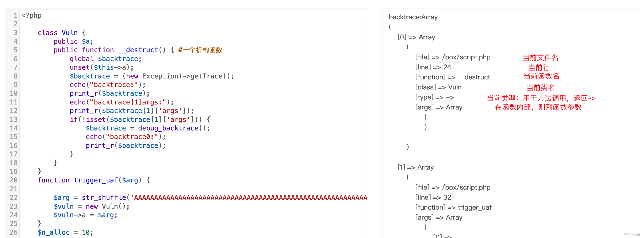Click 'global $backtrace;' on line 6
The width and height of the screenshot is (644, 238).
point(106,59)
